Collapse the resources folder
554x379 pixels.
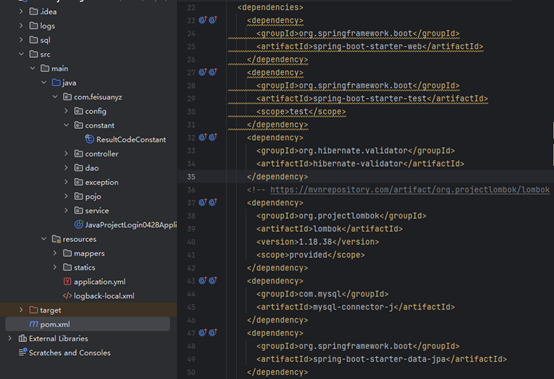tap(44, 239)
